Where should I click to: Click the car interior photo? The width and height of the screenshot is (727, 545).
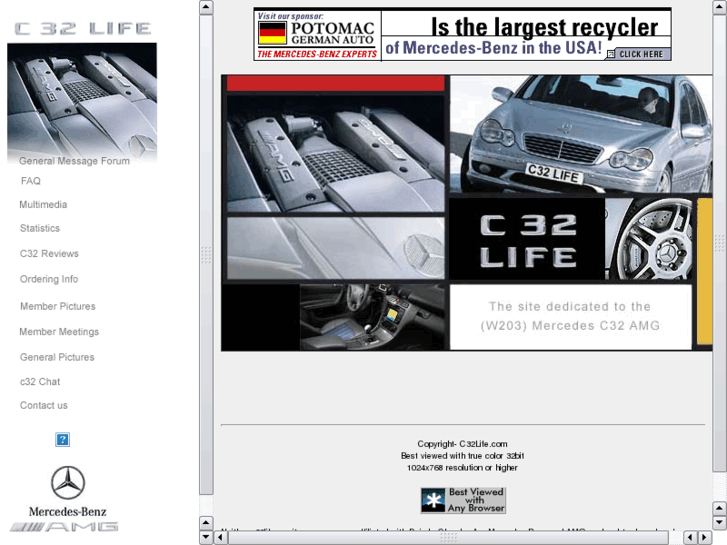point(373,317)
